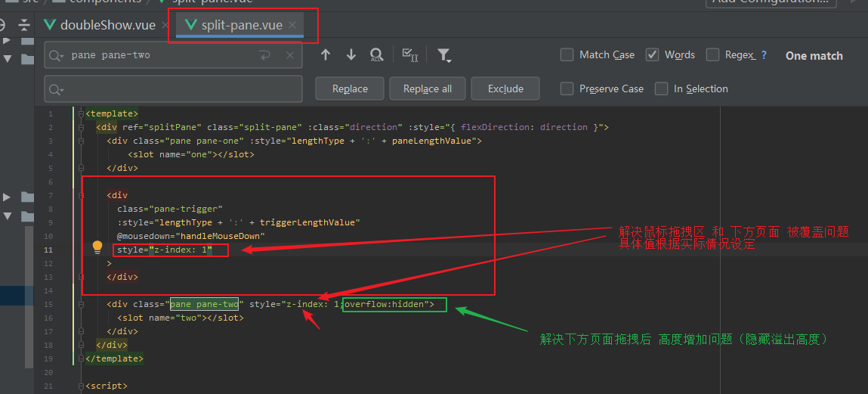Click the lightbulb intention icon on line 11

[x=97, y=247]
